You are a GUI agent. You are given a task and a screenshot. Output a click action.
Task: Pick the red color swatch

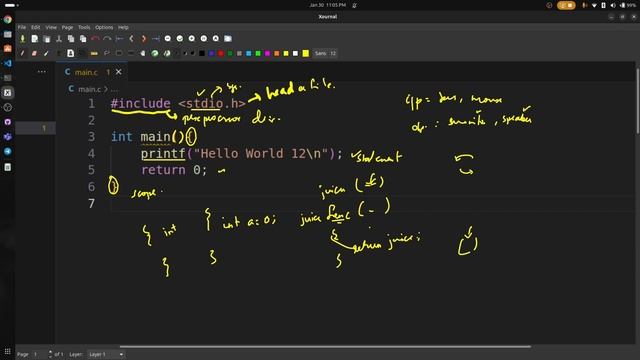tap(221, 53)
